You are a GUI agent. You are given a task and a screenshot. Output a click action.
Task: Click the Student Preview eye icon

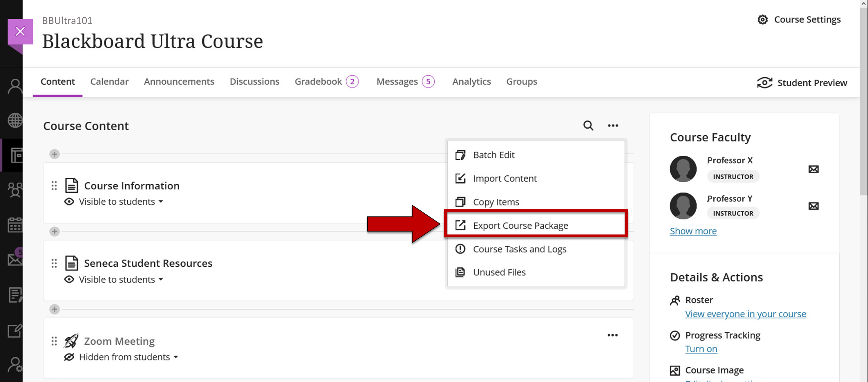pos(764,83)
